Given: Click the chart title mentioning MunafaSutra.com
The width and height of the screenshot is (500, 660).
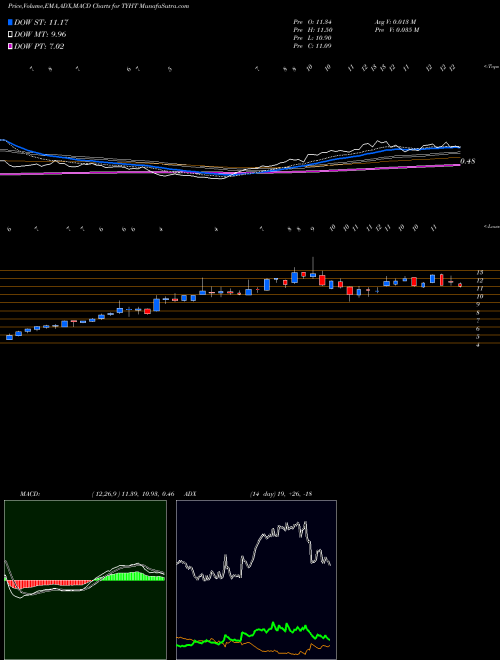Looking at the screenshot, I should [98, 6].
